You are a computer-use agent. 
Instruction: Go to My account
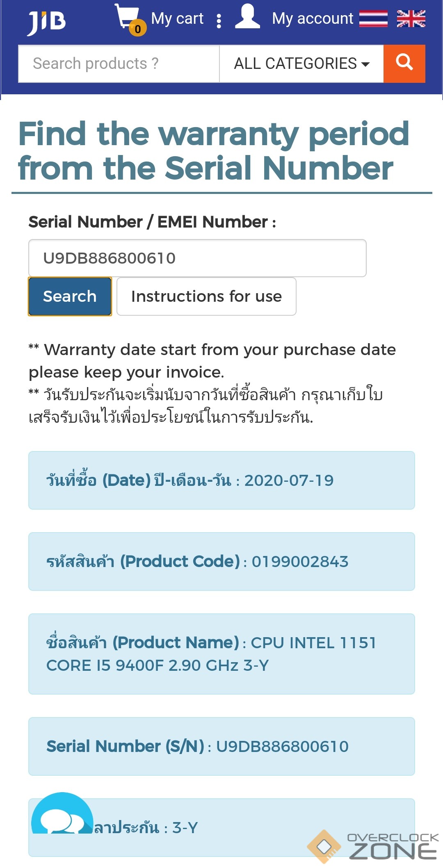pos(313,18)
